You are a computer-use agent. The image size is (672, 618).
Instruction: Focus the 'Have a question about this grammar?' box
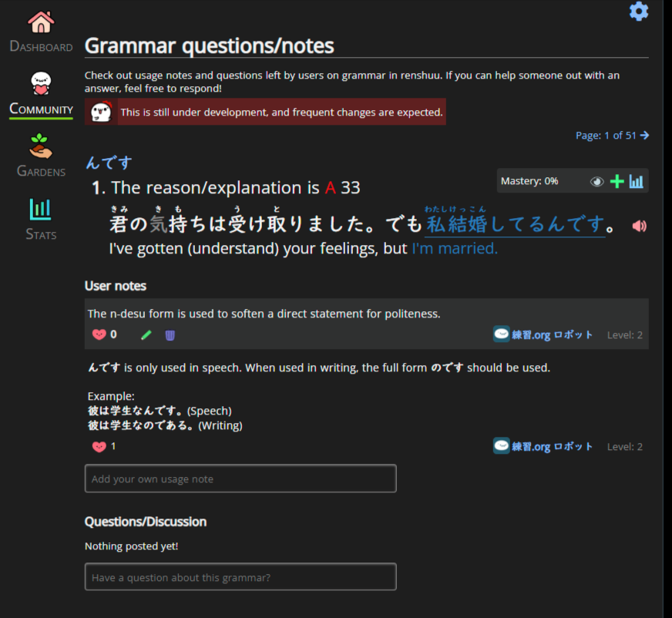point(240,577)
